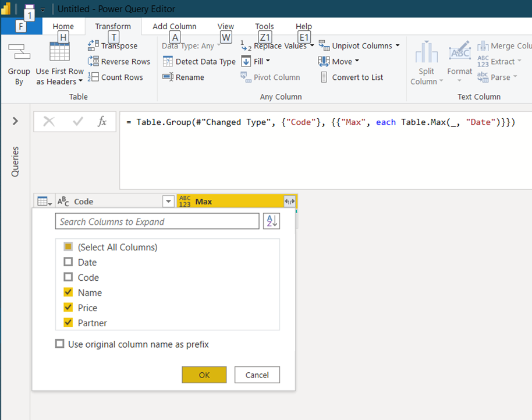The image size is (532, 420).
Task: Click the Parse icon
Action: [x=483, y=77]
